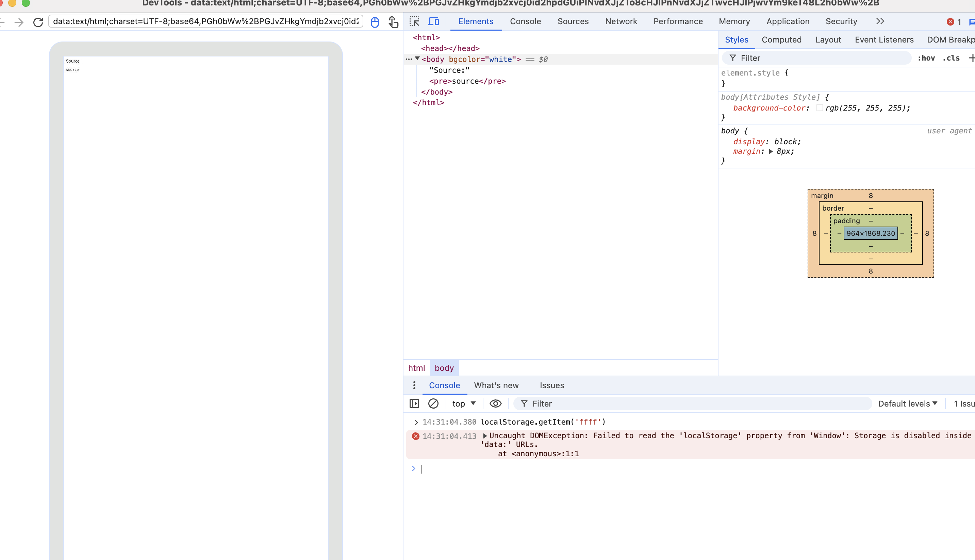Click the red error icon in console message

(416, 436)
